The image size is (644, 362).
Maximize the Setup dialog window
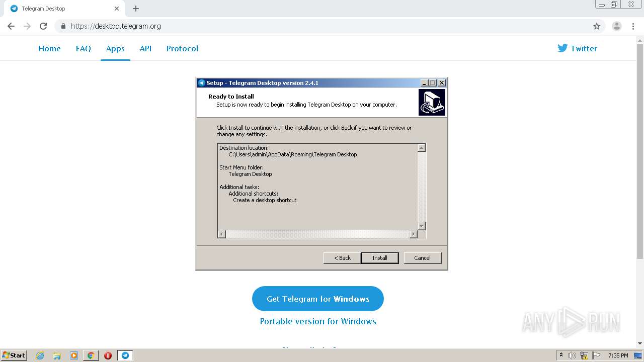(x=433, y=83)
